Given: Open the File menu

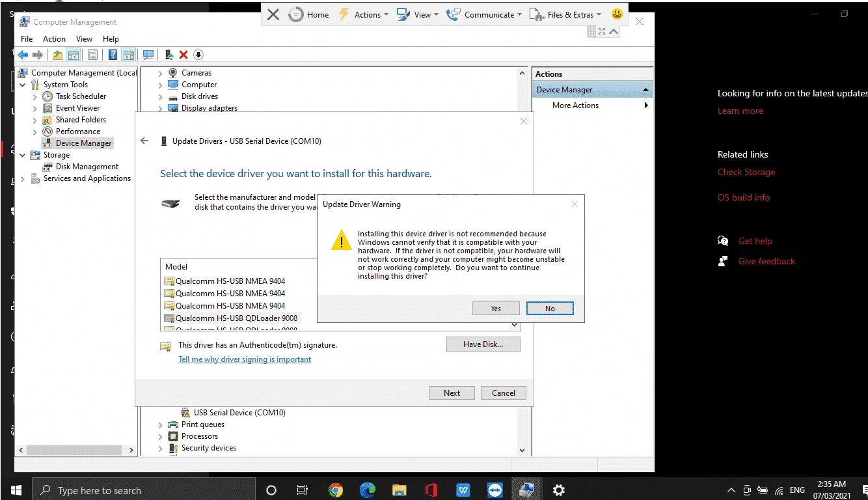Looking at the screenshot, I should point(27,39).
